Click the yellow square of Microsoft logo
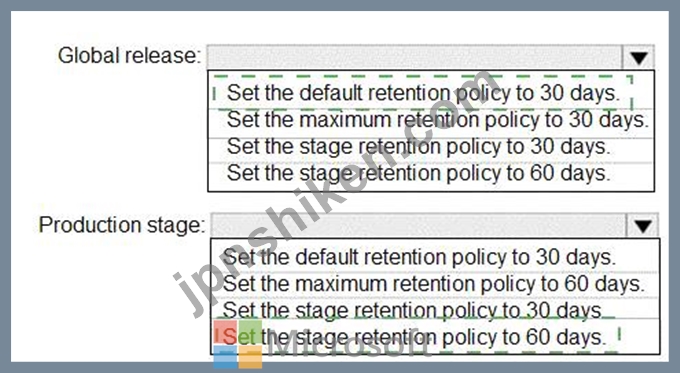The image size is (680, 373). (x=250, y=357)
